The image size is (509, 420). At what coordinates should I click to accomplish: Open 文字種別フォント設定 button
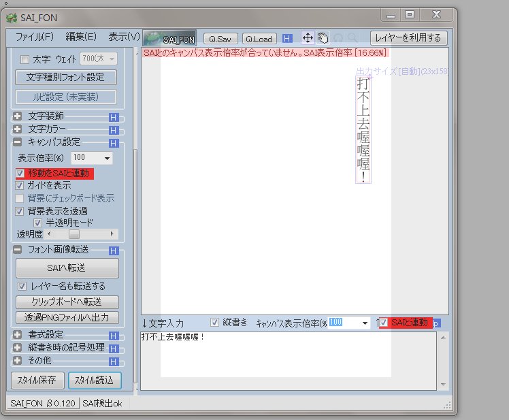pos(65,78)
